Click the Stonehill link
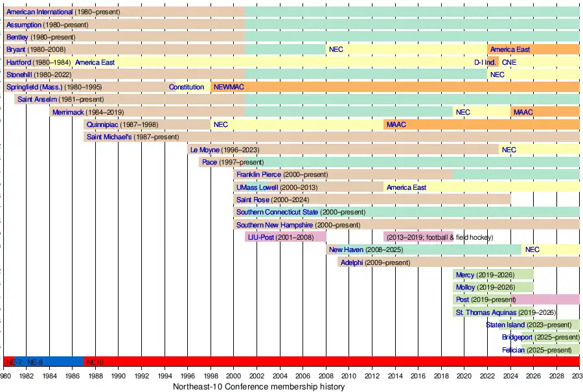 [x=19, y=75]
